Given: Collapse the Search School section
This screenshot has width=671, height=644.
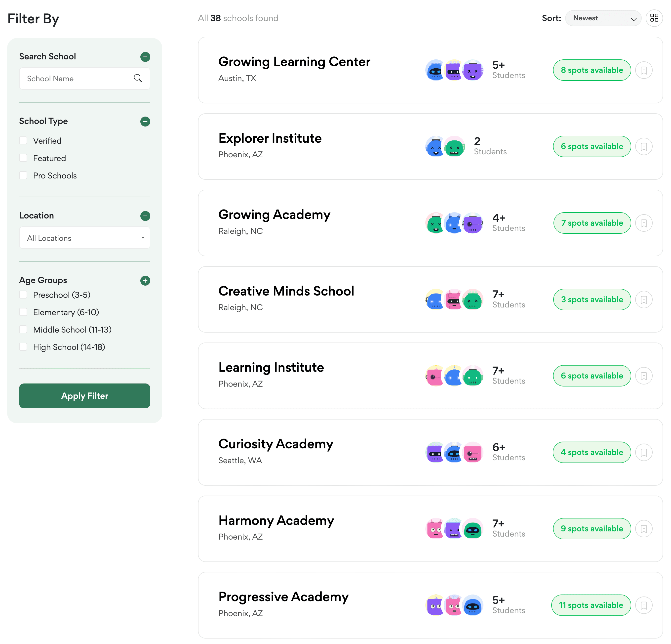Looking at the screenshot, I should tap(145, 56).
